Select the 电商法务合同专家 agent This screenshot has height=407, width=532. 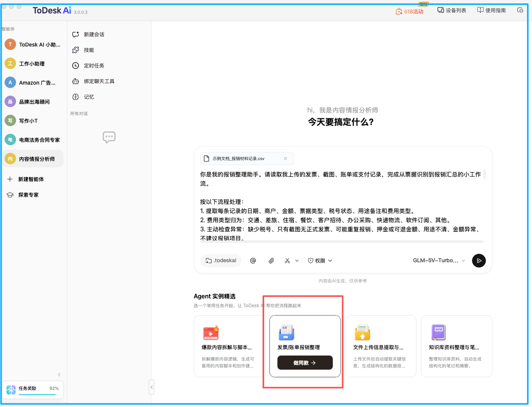point(33,140)
